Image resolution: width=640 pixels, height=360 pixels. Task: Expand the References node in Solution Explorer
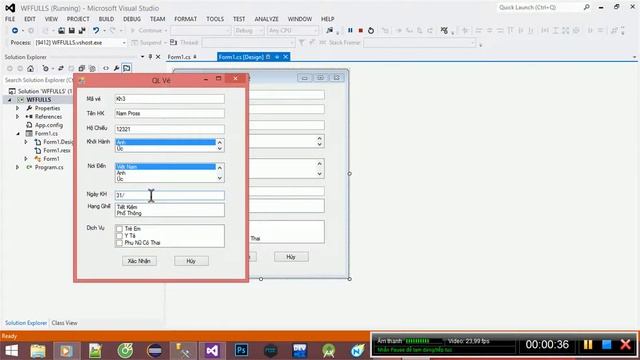pos(18,117)
